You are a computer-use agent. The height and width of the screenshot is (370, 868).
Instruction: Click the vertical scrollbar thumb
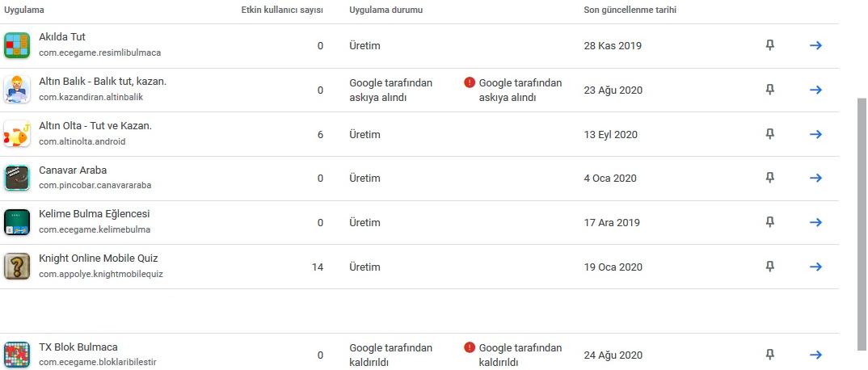pos(862,224)
